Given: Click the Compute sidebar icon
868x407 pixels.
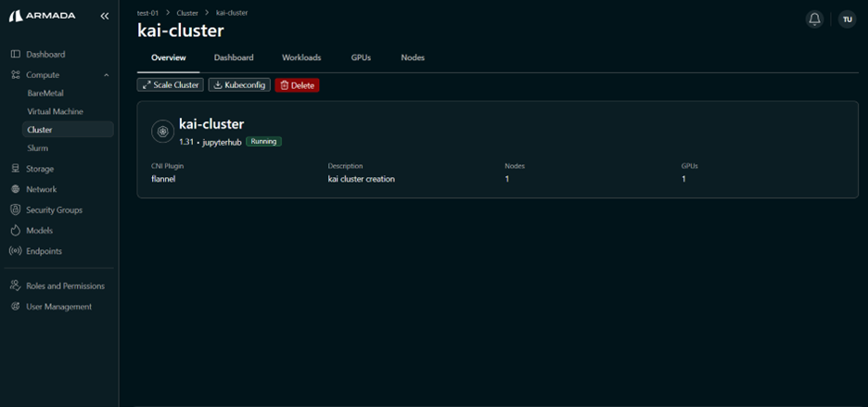Looking at the screenshot, I should click(x=16, y=75).
